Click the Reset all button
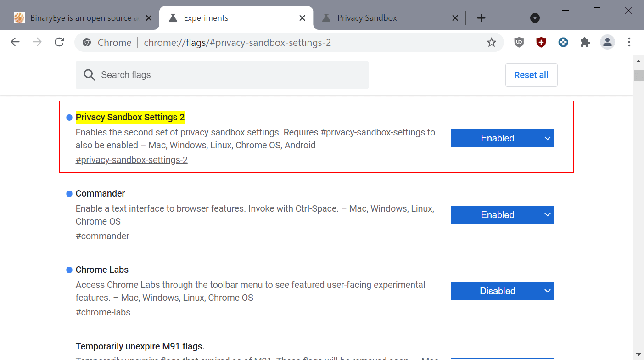The image size is (644, 360). click(x=531, y=75)
